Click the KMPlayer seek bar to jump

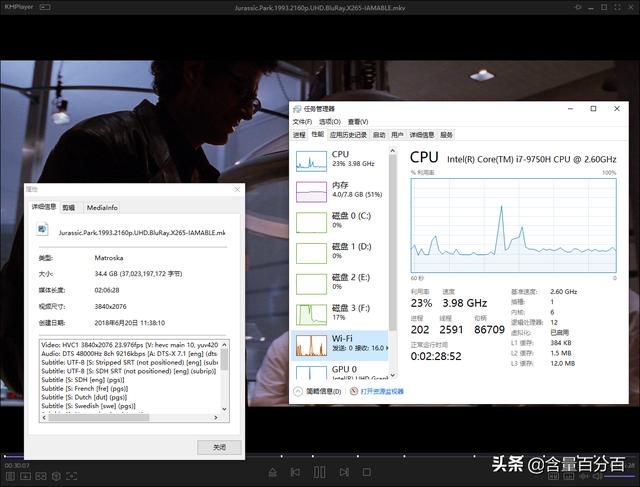pos(320,456)
